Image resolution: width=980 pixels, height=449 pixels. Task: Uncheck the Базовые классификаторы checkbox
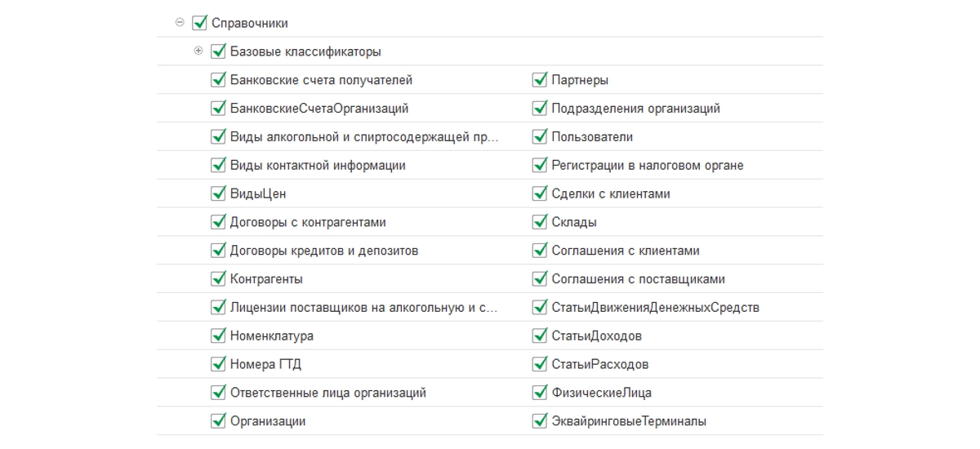[218, 51]
